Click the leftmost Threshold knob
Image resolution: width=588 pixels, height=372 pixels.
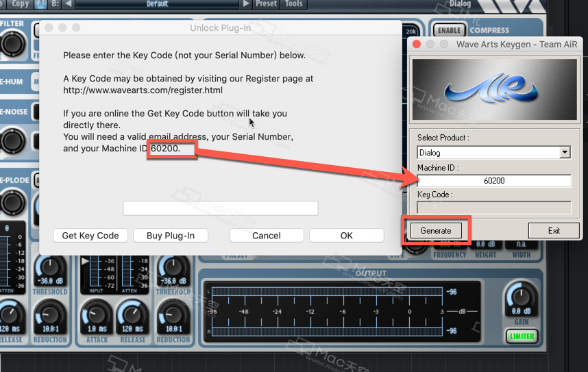[x=49, y=267]
